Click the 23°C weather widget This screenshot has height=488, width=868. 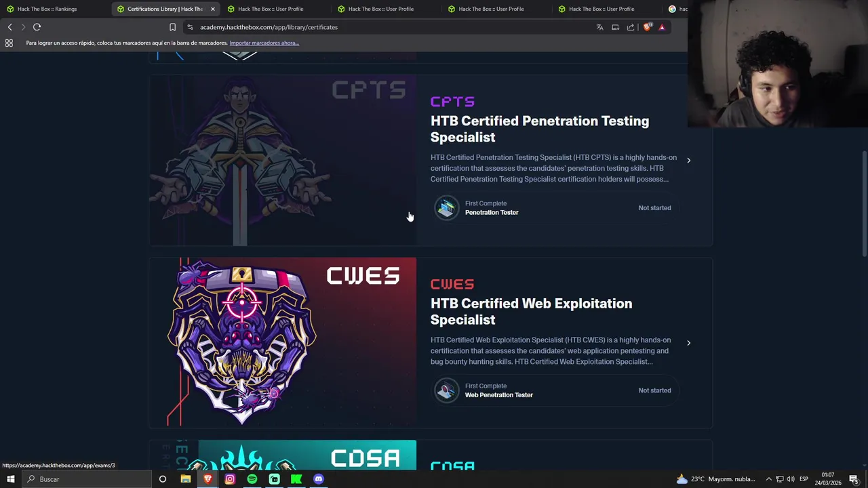[x=716, y=479]
